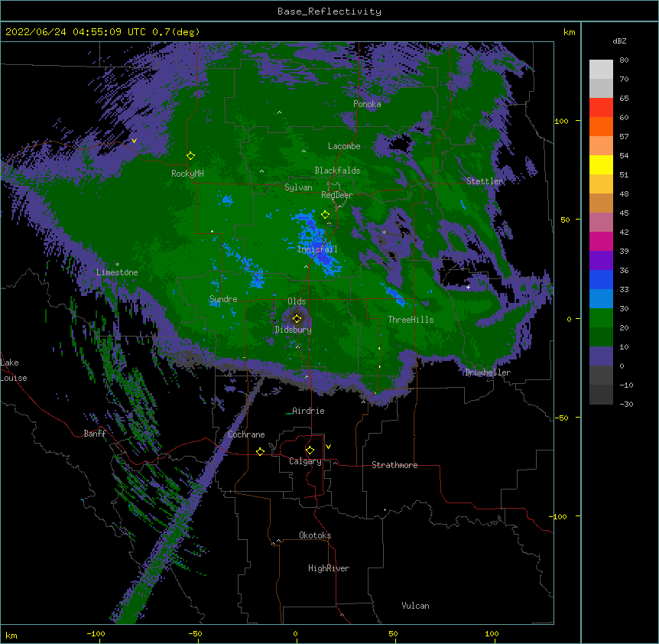Click the Limestone label
This screenshot has height=644, width=659.
point(117,272)
